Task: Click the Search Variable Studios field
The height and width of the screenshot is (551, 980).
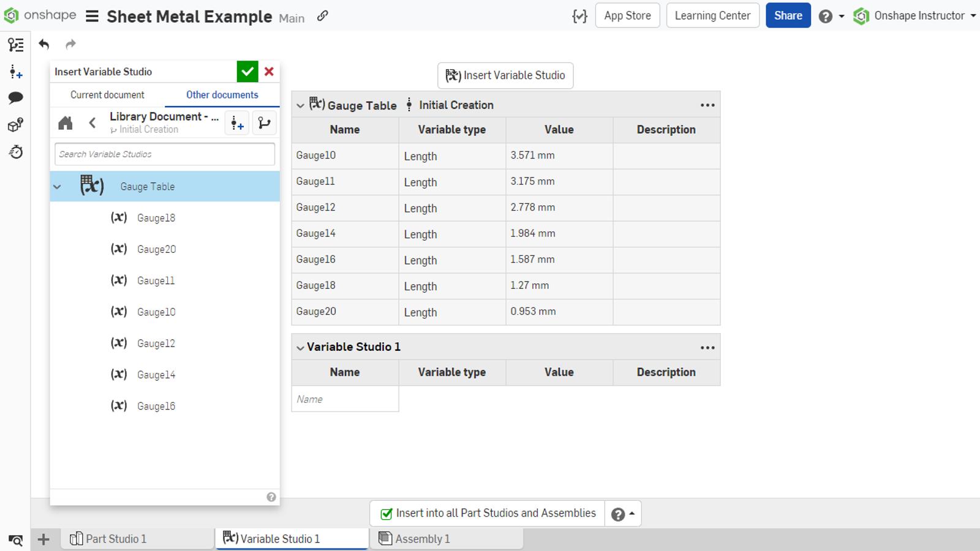Action: [x=164, y=154]
